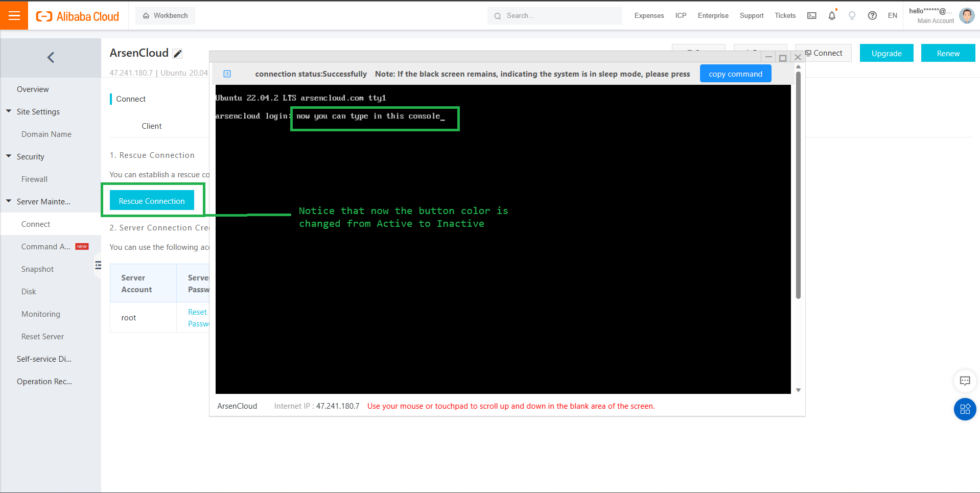Open Command Assistant sidebar item

46,247
